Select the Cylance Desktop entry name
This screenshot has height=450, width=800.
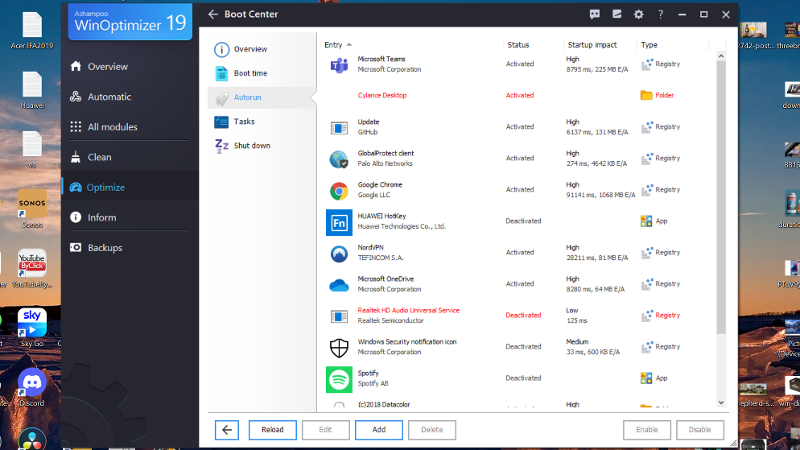click(x=382, y=95)
